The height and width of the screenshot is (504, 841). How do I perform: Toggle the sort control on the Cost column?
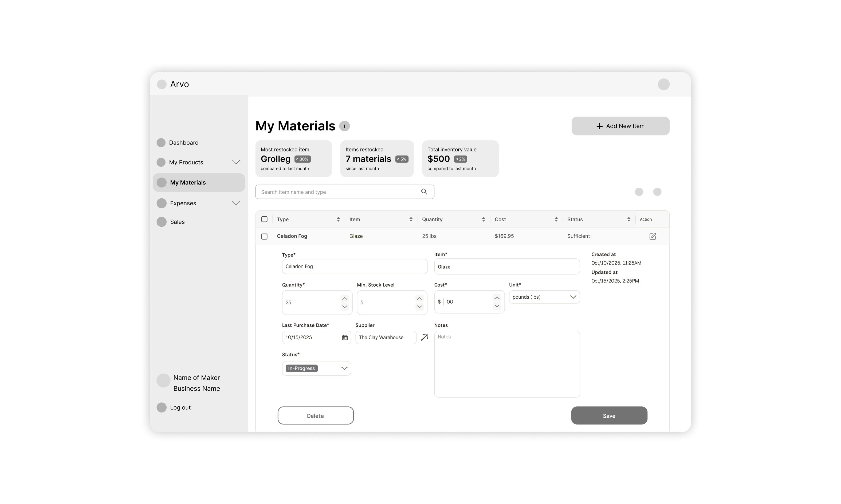pyautogui.click(x=556, y=219)
